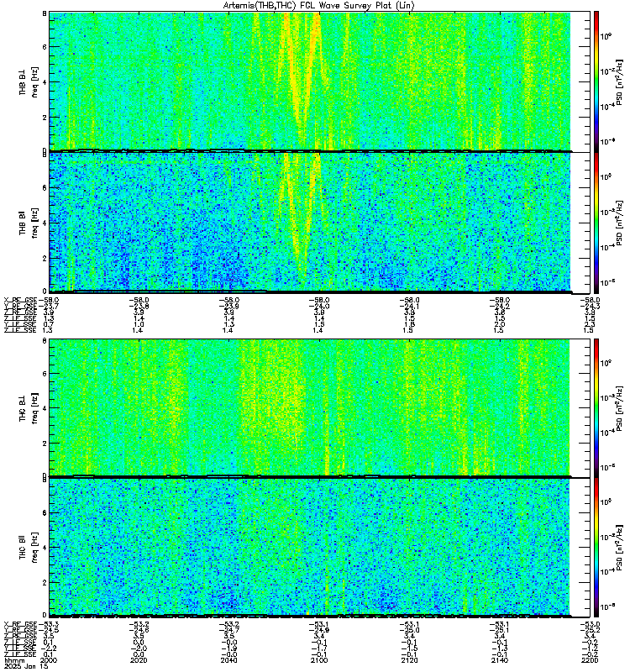630x672 pixels.
Task: Click the 2 Hz tick label on THB B∥ axis
Action: (x=45, y=258)
